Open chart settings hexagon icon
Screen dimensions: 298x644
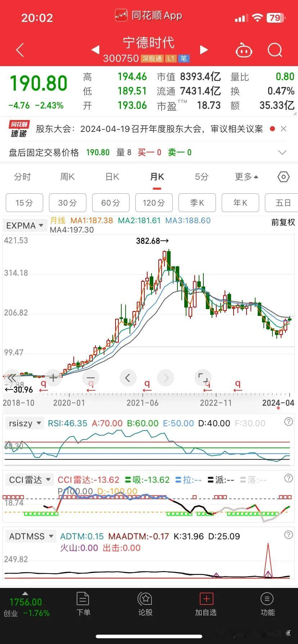tap(284, 177)
